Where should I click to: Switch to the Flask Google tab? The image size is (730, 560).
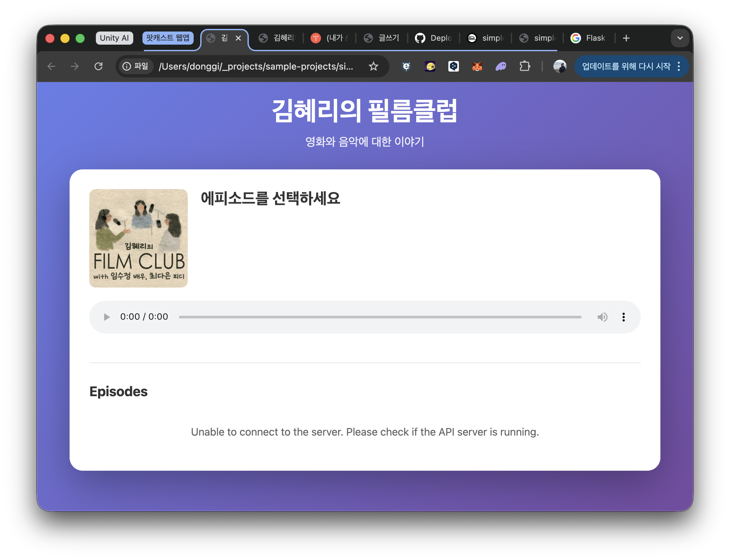click(589, 38)
